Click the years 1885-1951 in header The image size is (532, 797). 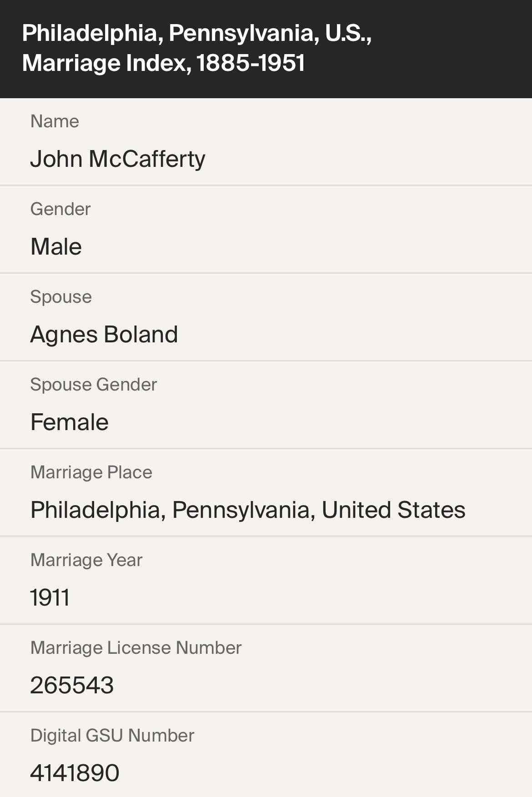(x=251, y=63)
